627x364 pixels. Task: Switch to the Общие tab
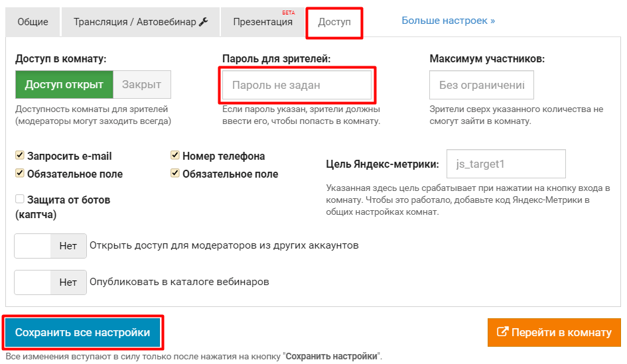[x=33, y=22]
